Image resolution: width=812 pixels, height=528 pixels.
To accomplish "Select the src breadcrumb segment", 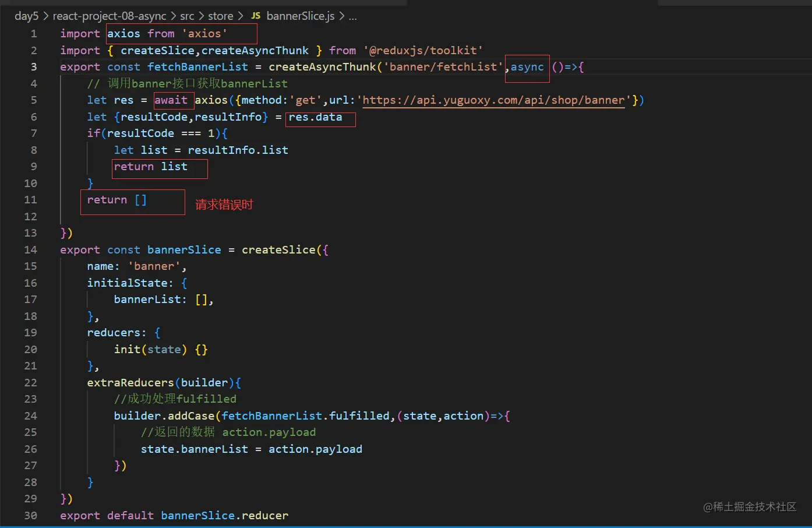I will [187, 16].
